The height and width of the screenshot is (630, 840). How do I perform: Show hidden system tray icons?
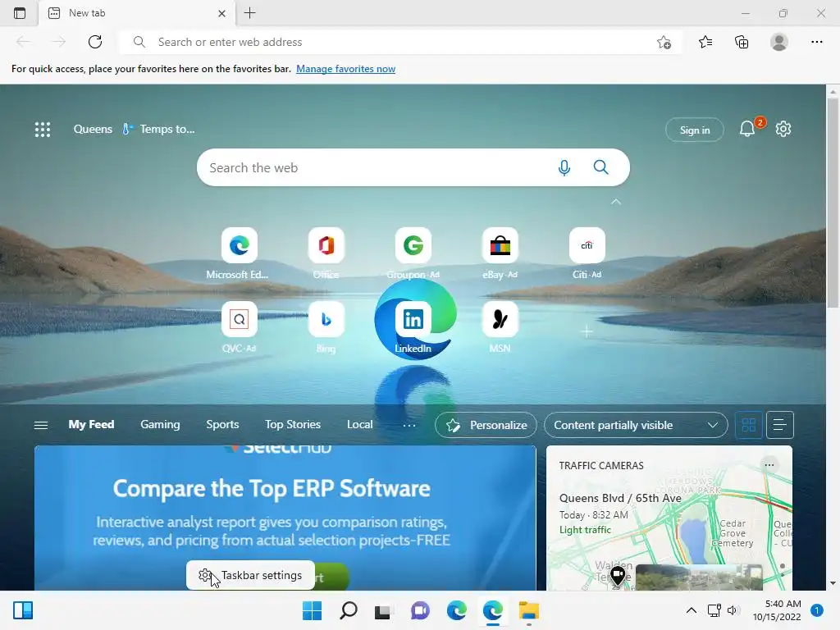[691, 610]
